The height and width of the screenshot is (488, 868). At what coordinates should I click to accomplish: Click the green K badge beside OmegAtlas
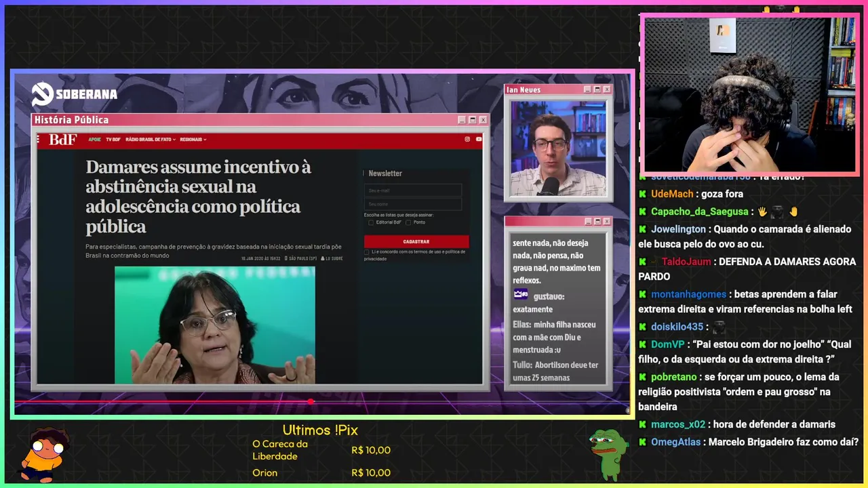(642, 442)
